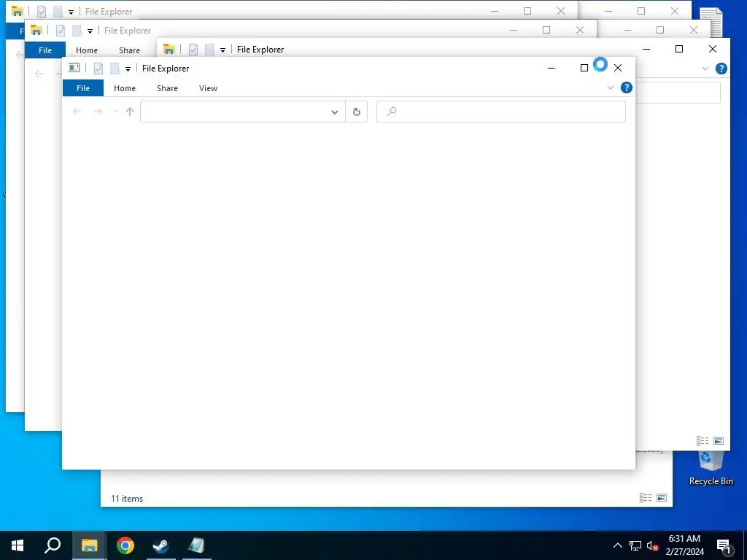Screen dimensions: 747x560
Task: Open the Home tab in second Explorer window
Action: click(87, 50)
